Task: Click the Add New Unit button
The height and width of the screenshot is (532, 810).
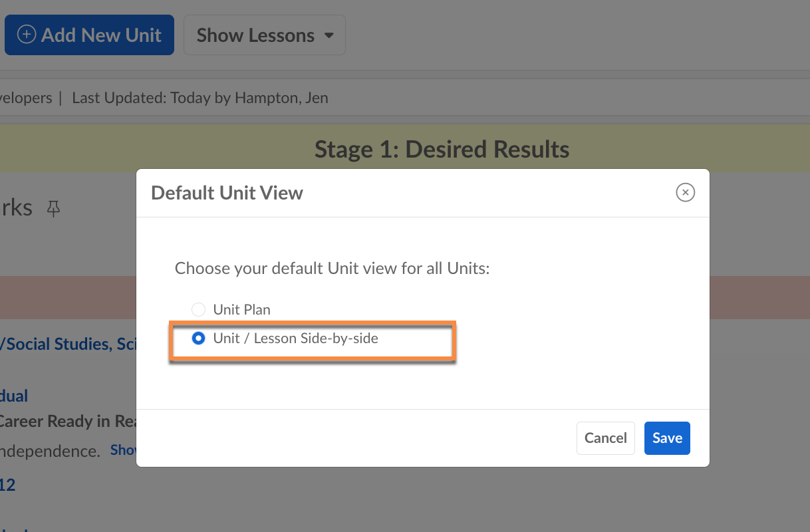Action: (x=89, y=35)
